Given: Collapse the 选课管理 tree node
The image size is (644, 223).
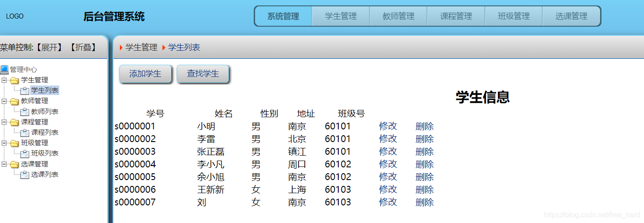Looking at the screenshot, I should tap(4, 164).
